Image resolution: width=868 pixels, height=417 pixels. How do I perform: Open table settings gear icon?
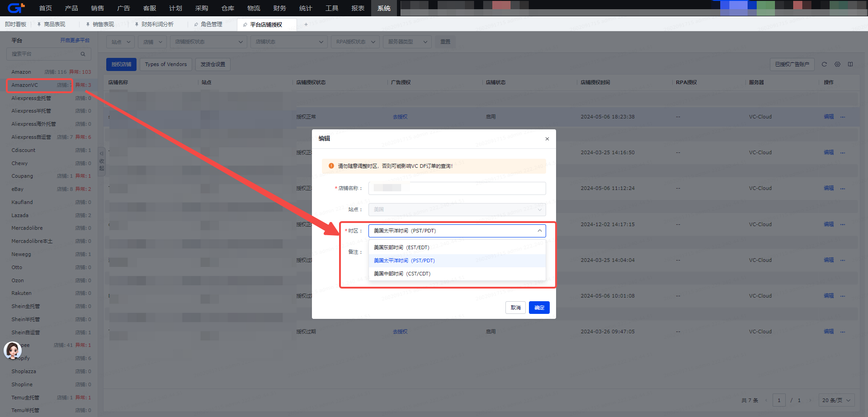pyautogui.click(x=837, y=64)
